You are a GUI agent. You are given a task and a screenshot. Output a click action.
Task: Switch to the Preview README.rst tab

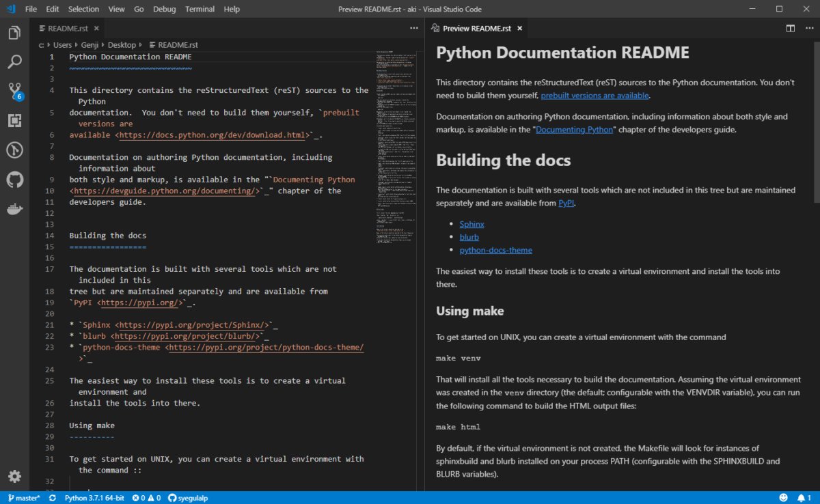476,29
